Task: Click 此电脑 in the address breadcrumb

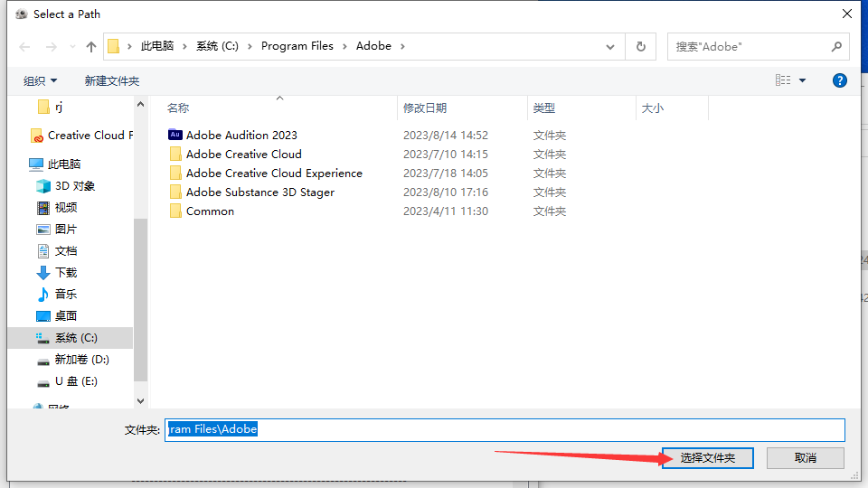Action: (x=157, y=46)
